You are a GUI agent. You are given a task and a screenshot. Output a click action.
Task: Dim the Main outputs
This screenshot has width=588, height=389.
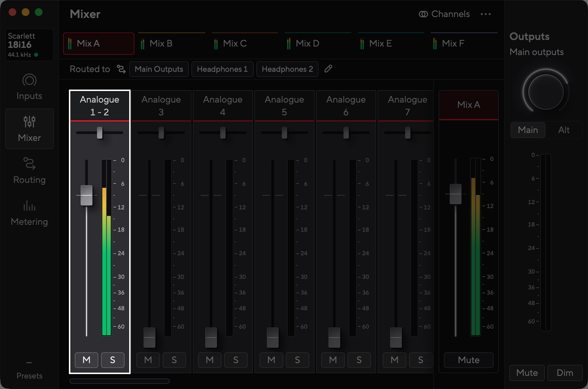(x=565, y=373)
